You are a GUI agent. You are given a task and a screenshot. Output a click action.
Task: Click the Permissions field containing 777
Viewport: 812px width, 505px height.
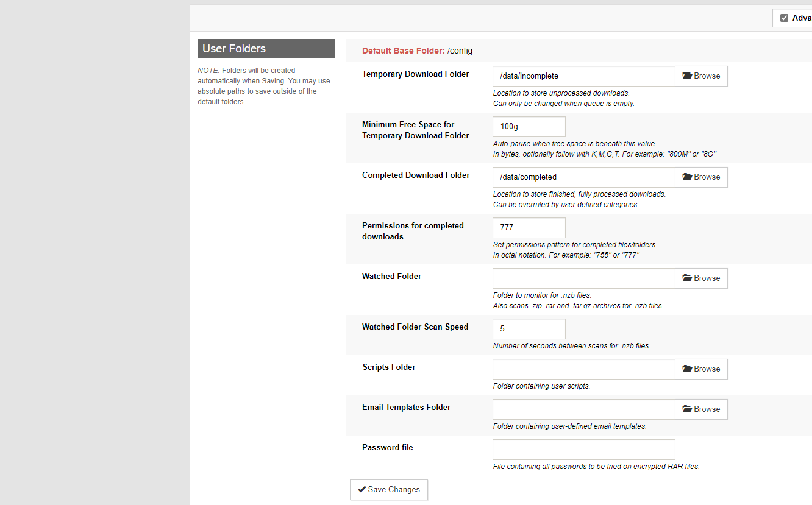[529, 228]
